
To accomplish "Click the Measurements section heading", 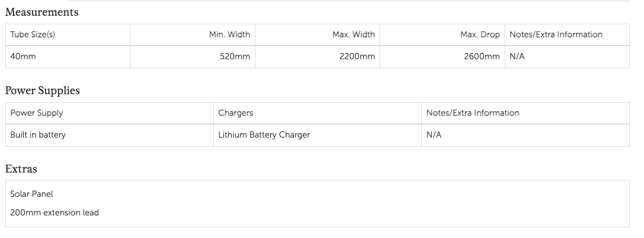I will [x=42, y=12].
